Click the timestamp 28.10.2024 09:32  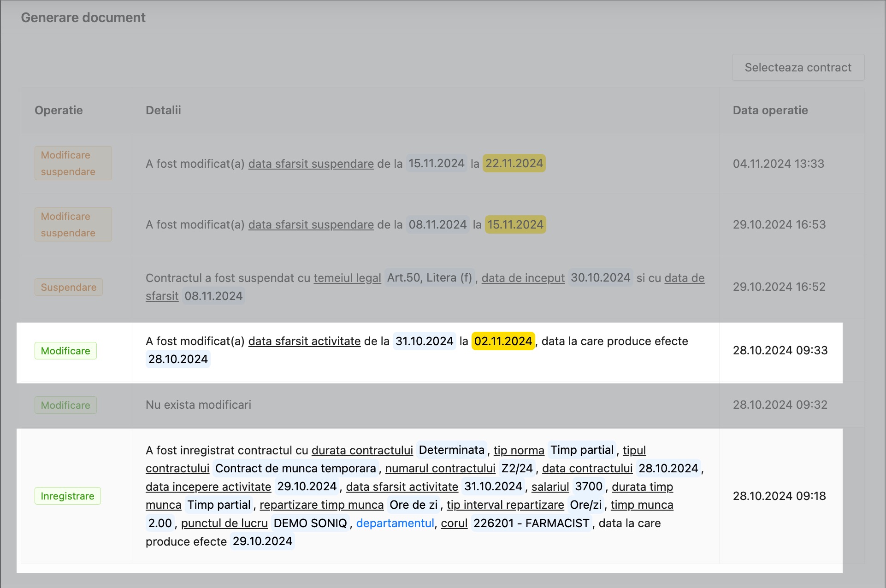[x=780, y=405]
